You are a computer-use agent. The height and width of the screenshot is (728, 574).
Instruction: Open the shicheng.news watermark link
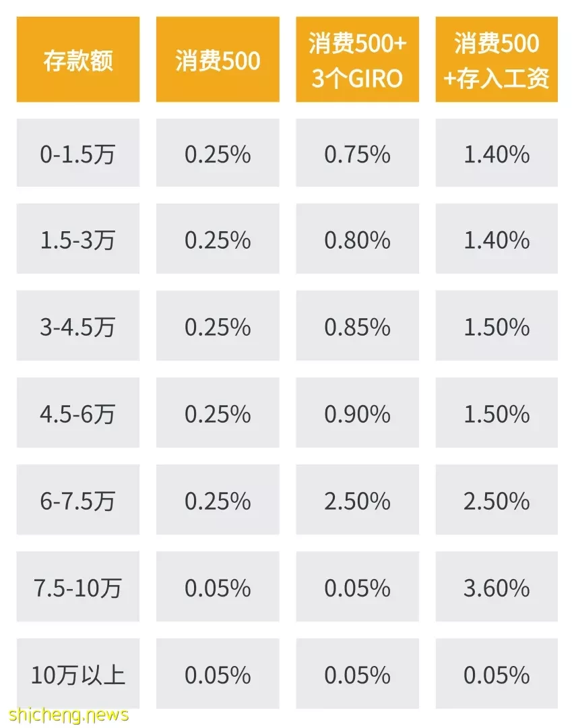click(69, 715)
